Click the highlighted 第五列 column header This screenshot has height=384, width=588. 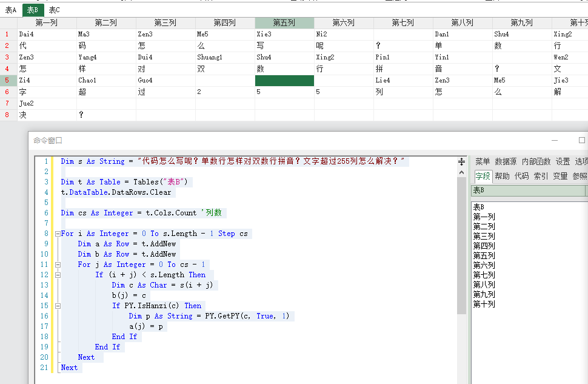click(x=284, y=23)
